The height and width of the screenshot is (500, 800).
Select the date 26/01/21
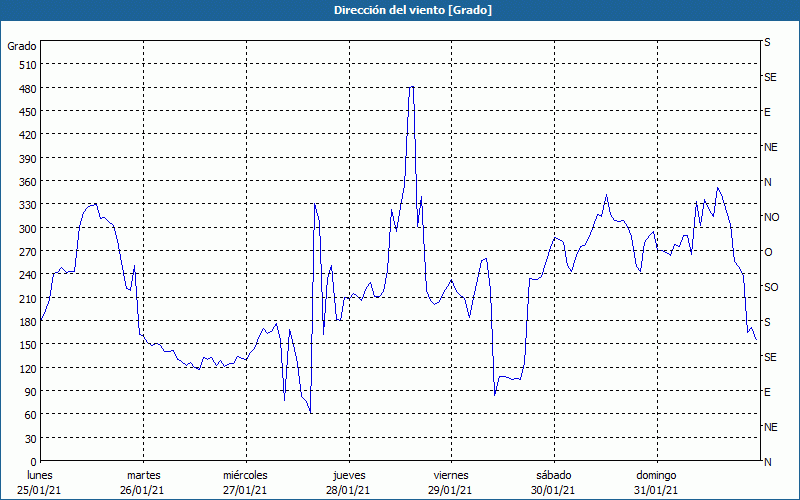[x=142, y=490]
